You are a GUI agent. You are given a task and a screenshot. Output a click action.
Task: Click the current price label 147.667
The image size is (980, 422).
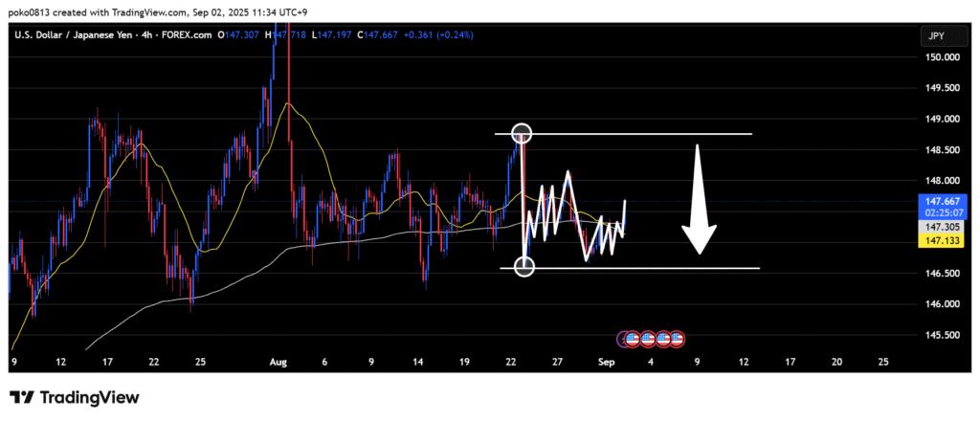tap(937, 202)
